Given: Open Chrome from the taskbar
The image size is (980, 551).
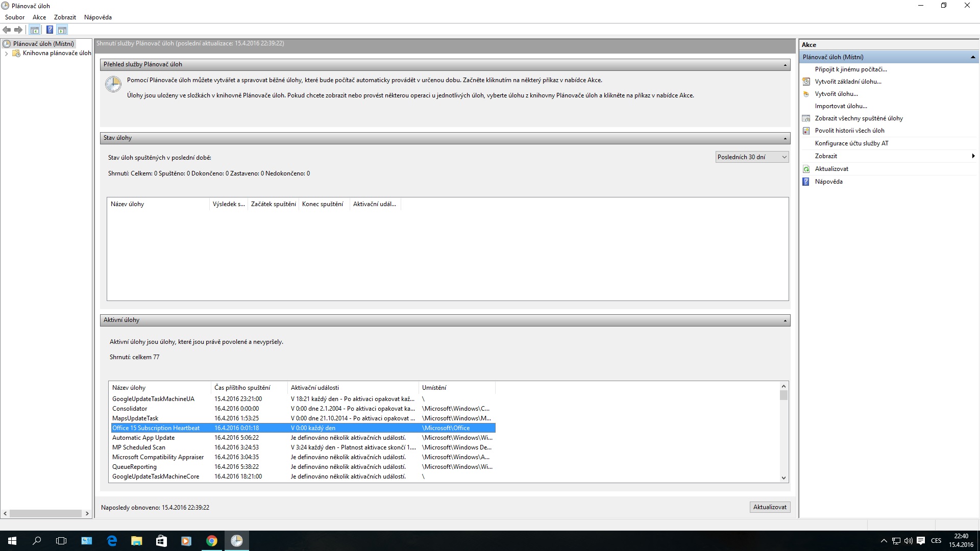Looking at the screenshot, I should click(x=211, y=541).
